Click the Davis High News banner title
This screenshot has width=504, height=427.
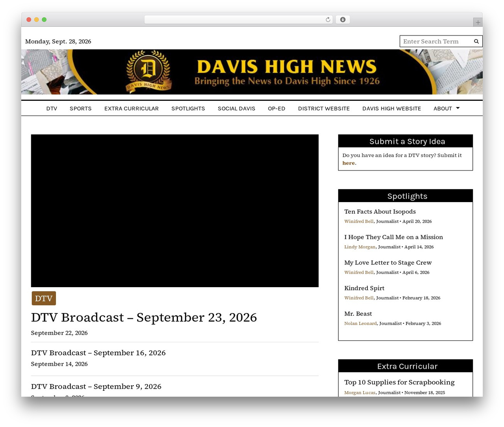287,67
